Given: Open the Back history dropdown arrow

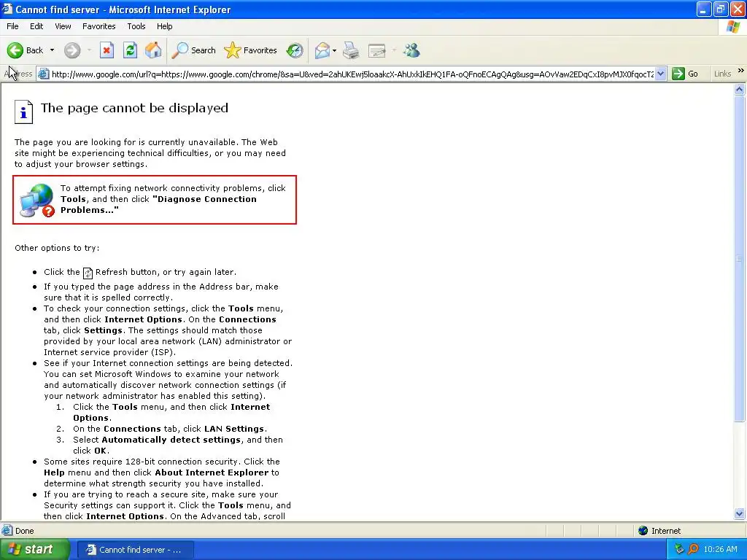Looking at the screenshot, I should click(52, 50).
